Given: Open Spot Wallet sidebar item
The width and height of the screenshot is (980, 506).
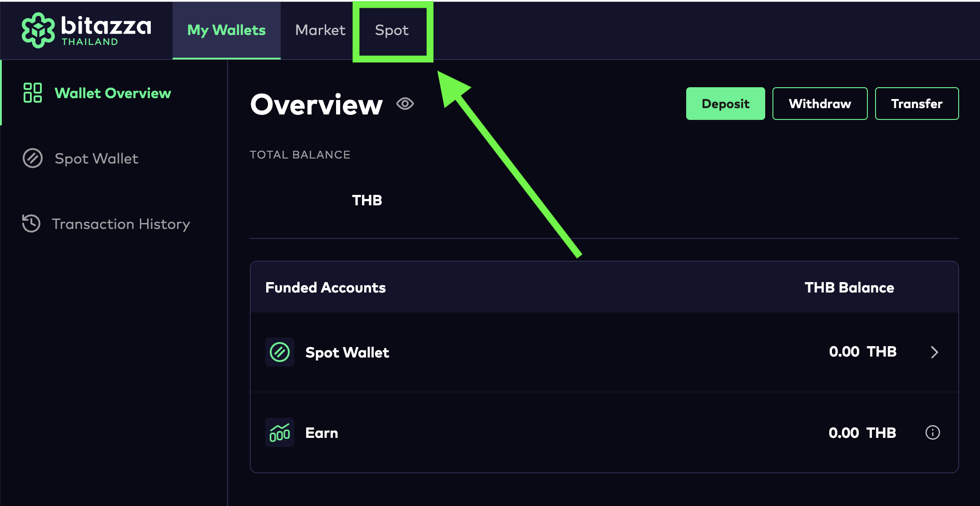Looking at the screenshot, I should 96,159.
